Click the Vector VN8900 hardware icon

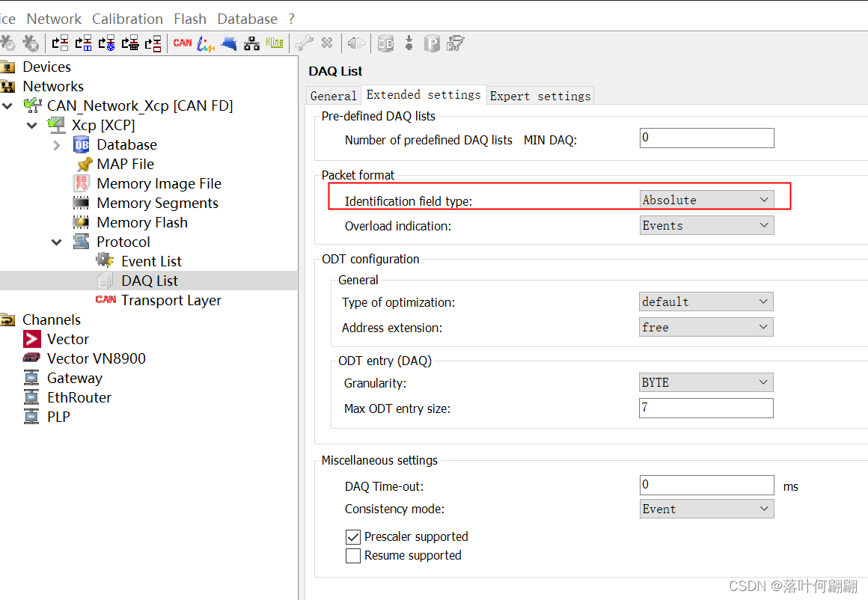(x=31, y=358)
